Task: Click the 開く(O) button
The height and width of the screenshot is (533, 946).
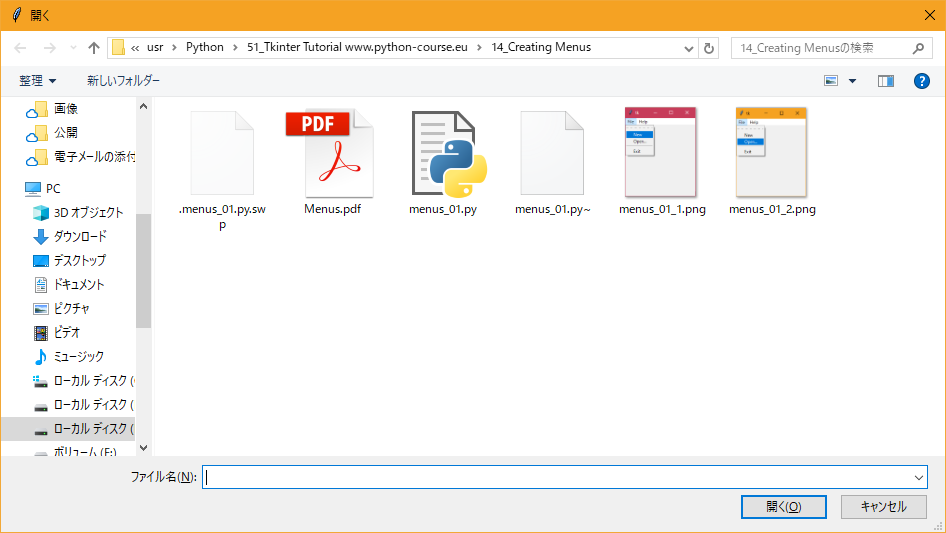Action: point(783,507)
